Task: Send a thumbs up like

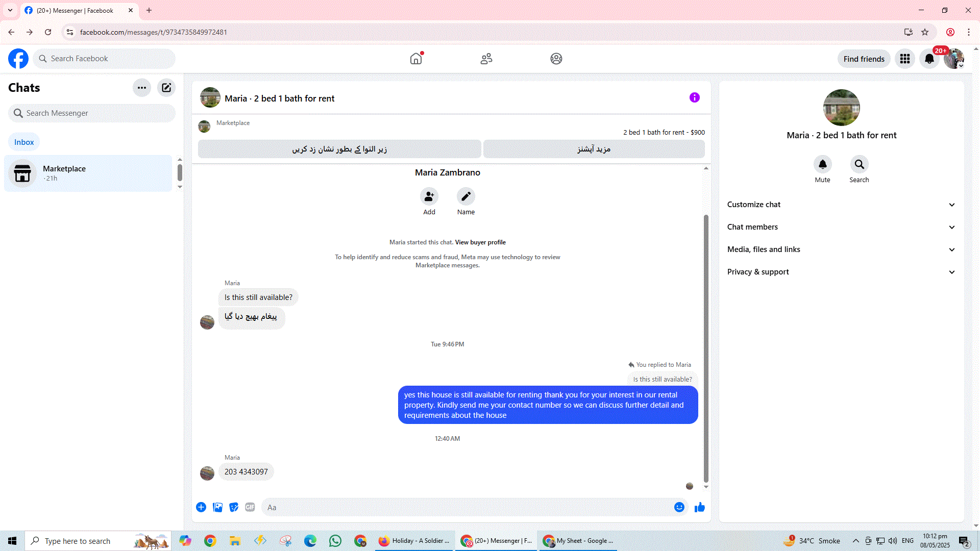Action: click(700, 507)
